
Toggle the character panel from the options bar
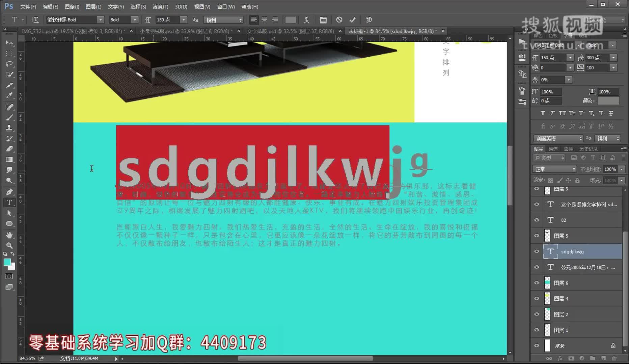pos(323,20)
